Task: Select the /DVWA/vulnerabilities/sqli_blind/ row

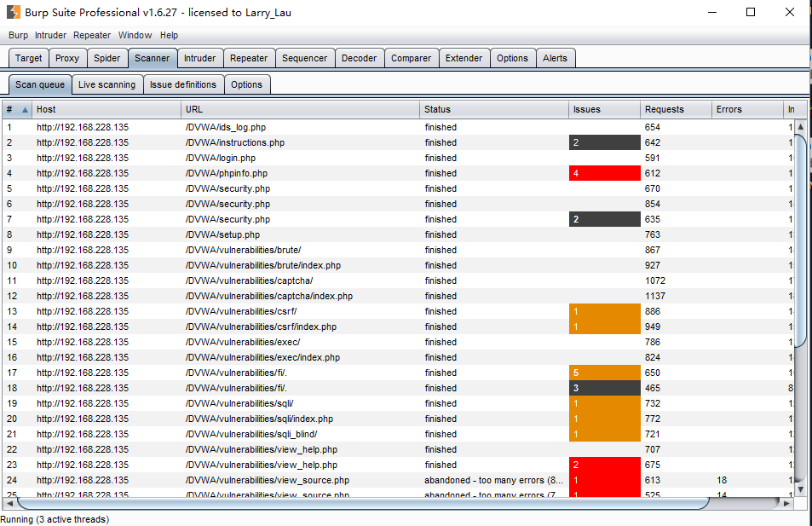Action: (397, 434)
